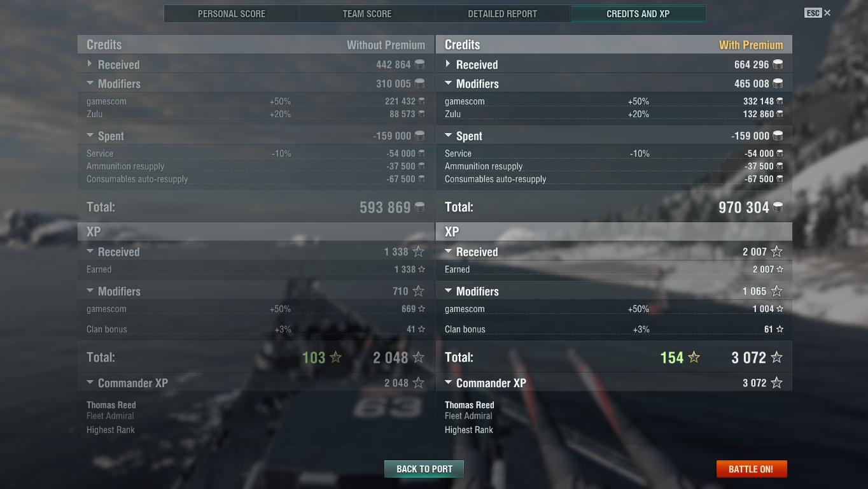Click the star icon beside 2 048 Commander XP
Viewport: 868px width, 489px height.
coord(418,383)
